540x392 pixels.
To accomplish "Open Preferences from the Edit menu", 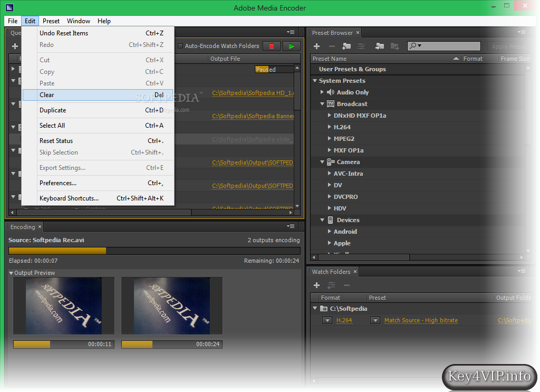I will coord(98,183).
